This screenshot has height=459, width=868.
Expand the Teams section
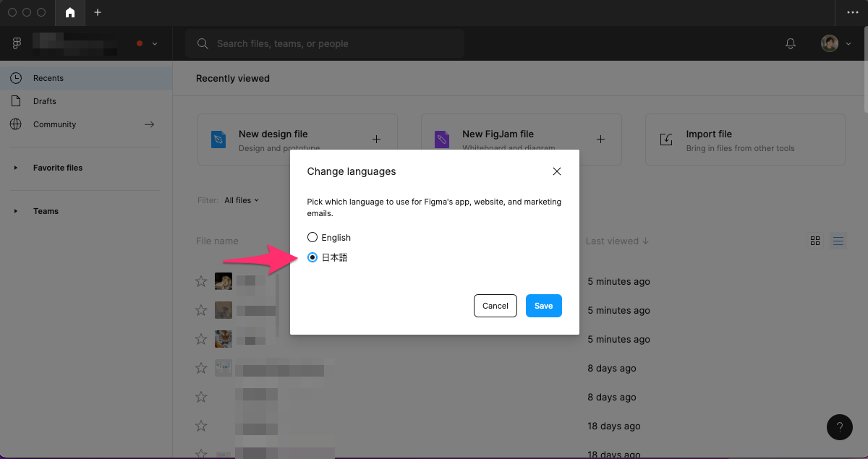(16, 211)
